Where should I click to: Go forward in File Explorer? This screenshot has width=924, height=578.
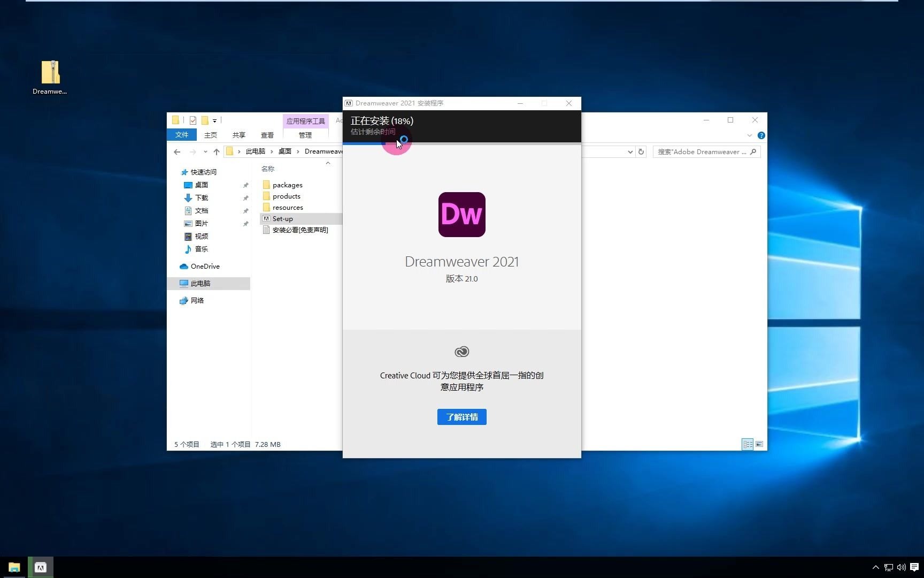point(193,152)
